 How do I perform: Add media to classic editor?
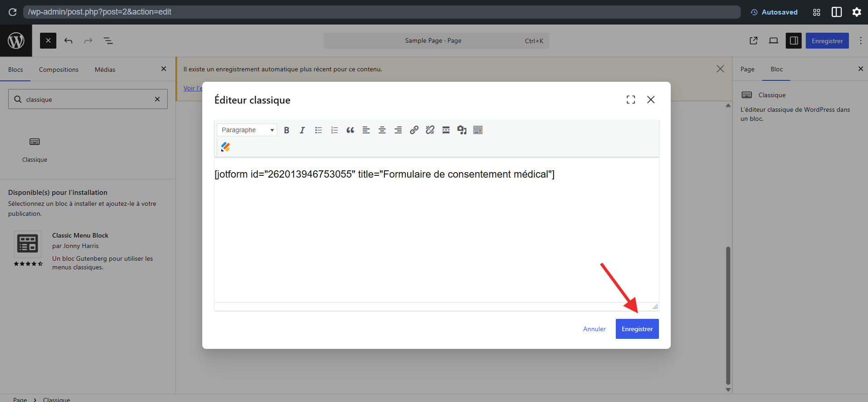462,130
